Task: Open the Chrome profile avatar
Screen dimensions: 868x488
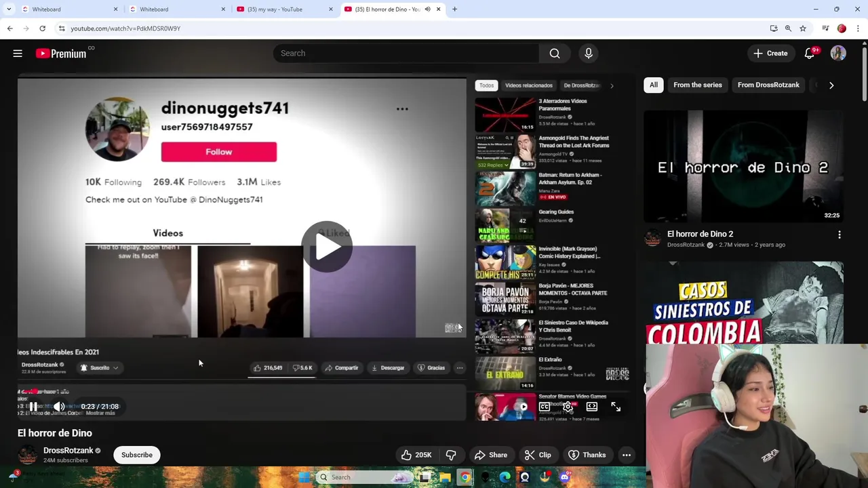Action: tap(842, 28)
